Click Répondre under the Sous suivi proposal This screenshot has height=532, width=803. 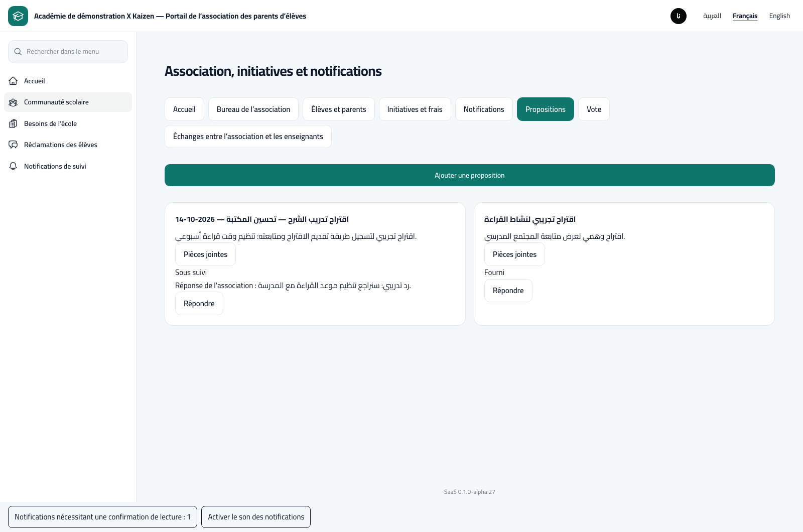(x=199, y=304)
